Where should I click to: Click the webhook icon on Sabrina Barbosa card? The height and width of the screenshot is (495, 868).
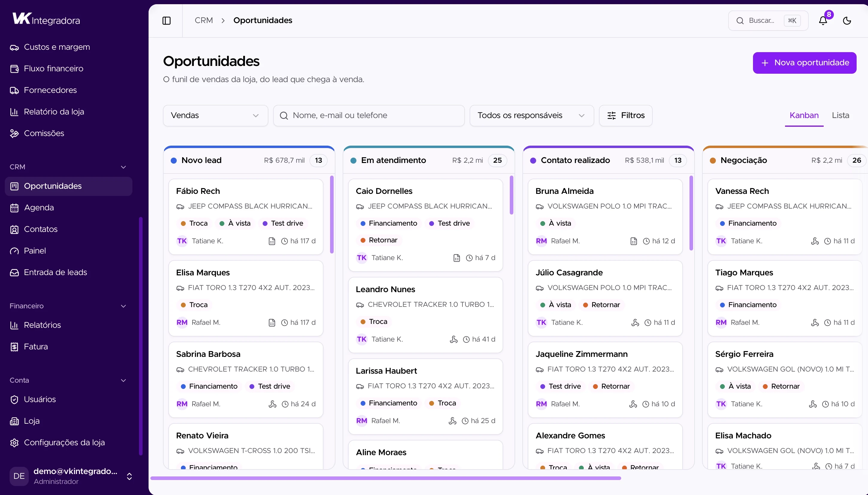[272, 404]
